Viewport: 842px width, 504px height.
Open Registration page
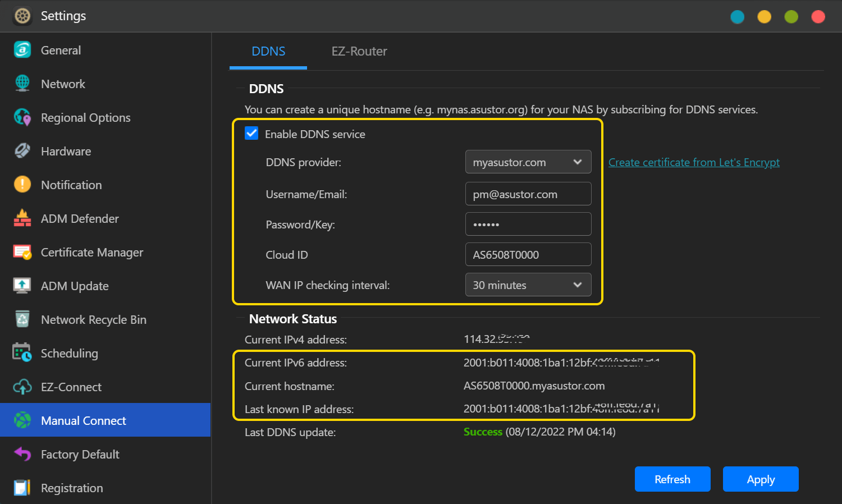coord(106,488)
